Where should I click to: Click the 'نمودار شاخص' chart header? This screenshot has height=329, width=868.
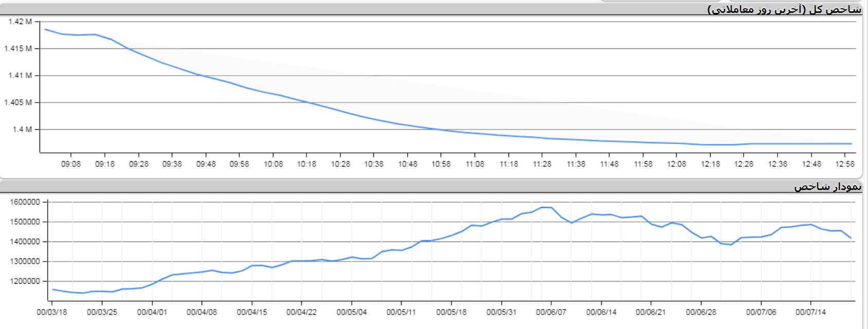pos(827,186)
